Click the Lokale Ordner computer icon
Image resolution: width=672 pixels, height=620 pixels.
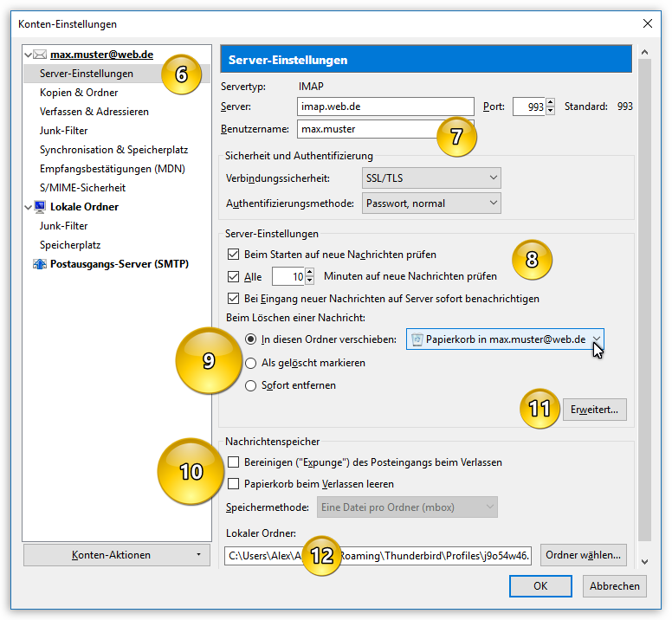(x=40, y=207)
